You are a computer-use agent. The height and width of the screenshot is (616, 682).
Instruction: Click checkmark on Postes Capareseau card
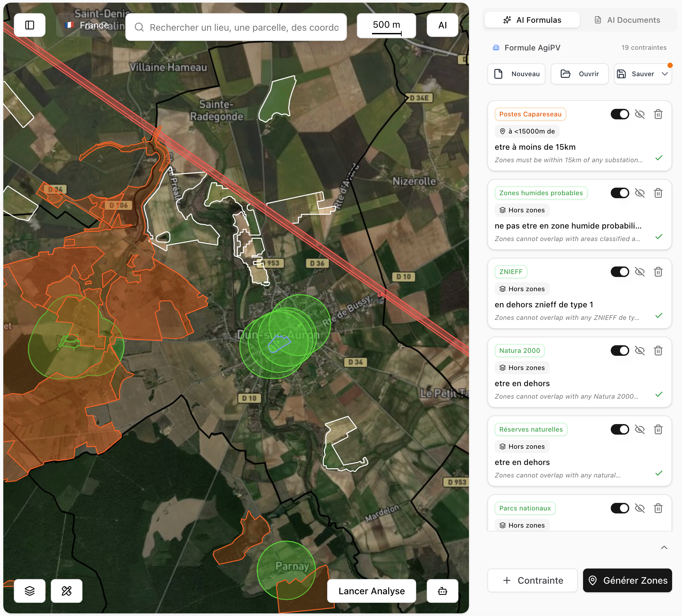(x=659, y=158)
